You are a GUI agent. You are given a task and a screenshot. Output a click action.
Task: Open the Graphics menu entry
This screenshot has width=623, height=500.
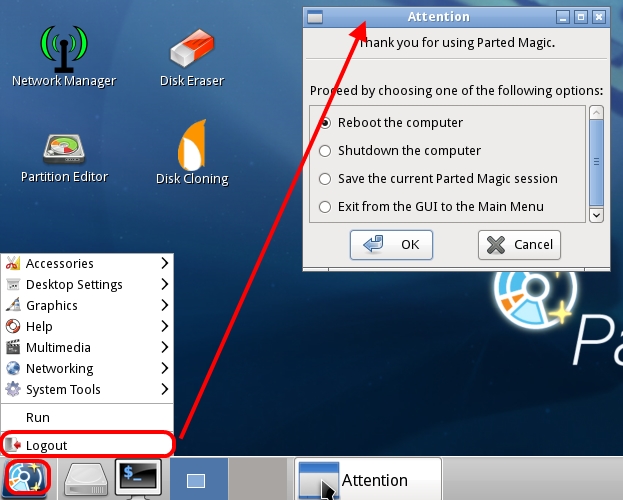(87, 305)
